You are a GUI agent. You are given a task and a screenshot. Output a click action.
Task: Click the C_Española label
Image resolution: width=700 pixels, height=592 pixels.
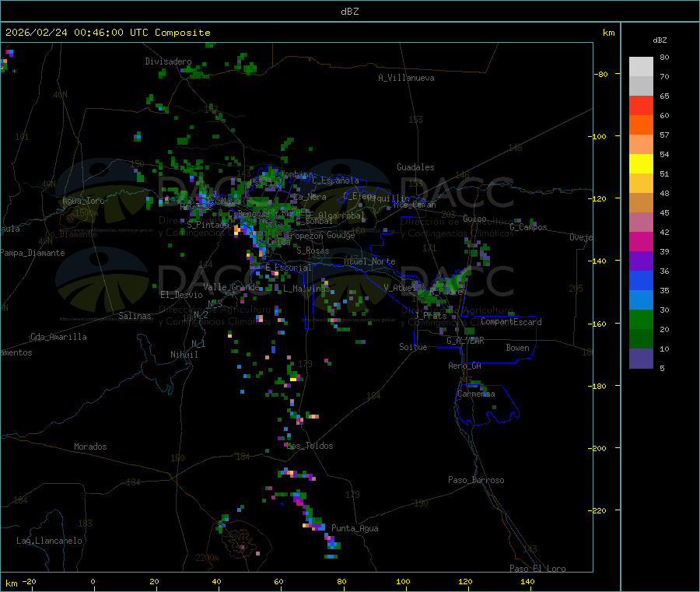pyautogui.click(x=336, y=180)
